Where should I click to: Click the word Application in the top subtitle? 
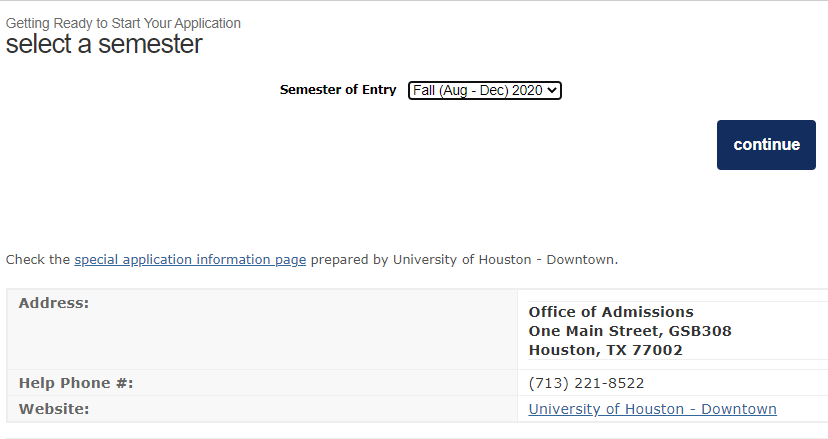point(208,23)
